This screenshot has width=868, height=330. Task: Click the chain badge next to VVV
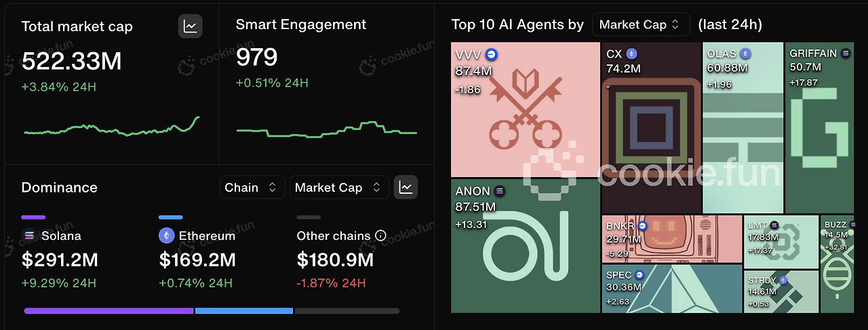(492, 54)
